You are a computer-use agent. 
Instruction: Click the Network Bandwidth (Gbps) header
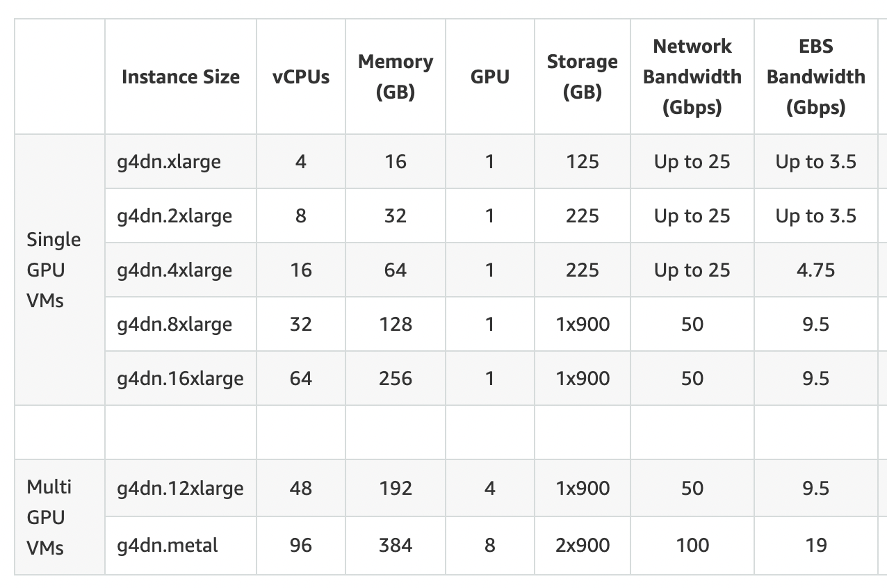(x=692, y=76)
